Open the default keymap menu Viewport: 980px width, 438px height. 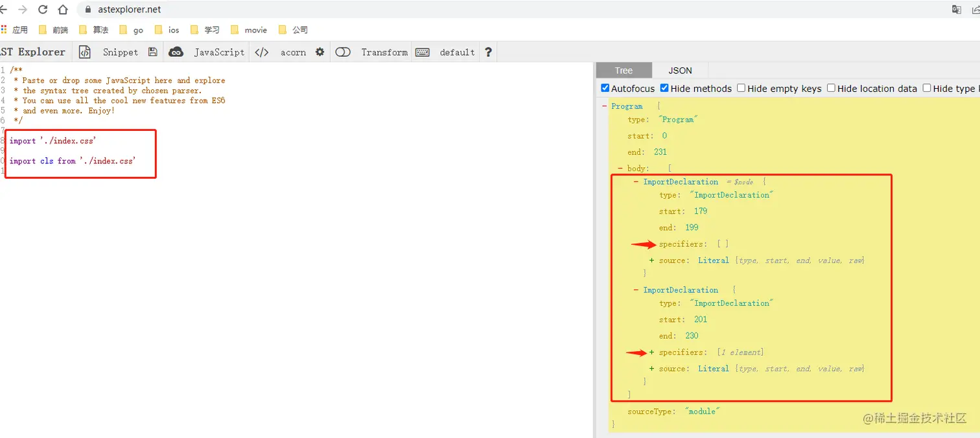tap(457, 52)
